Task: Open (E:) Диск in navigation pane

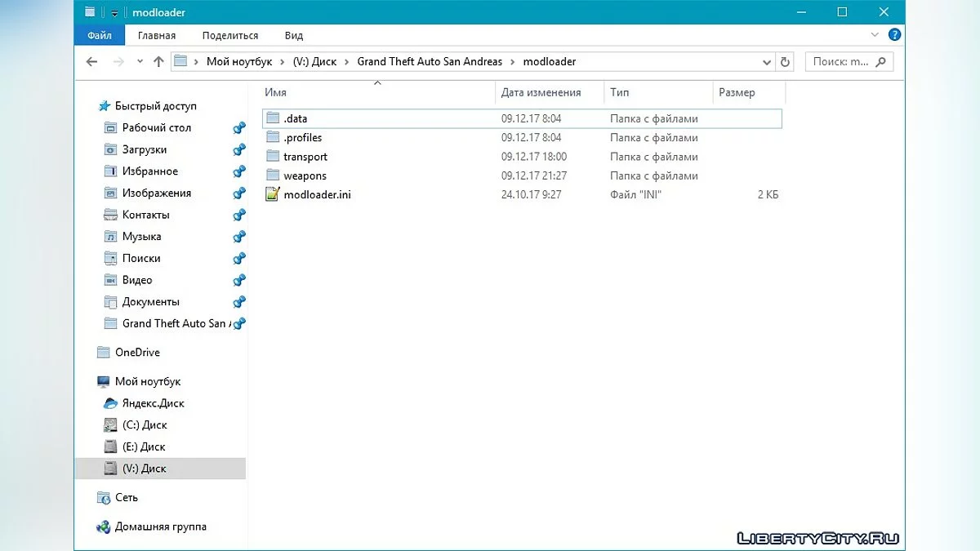Action: (144, 447)
